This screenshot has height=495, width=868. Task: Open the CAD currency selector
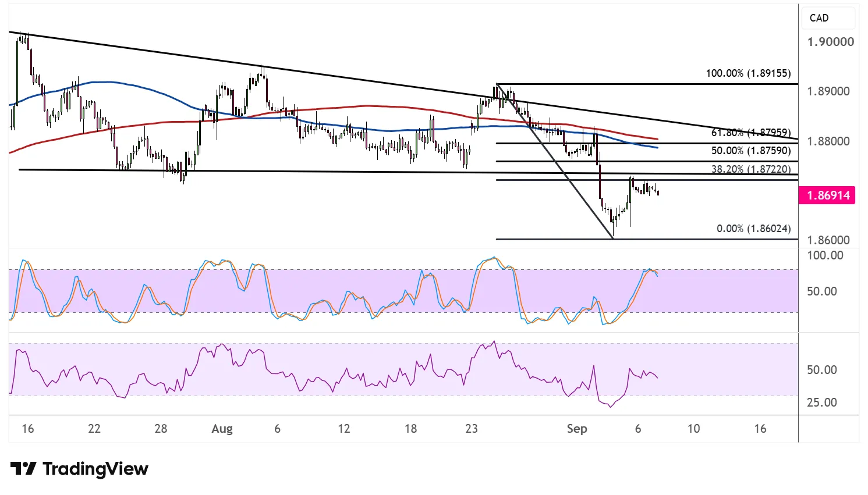tap(828, 18)
